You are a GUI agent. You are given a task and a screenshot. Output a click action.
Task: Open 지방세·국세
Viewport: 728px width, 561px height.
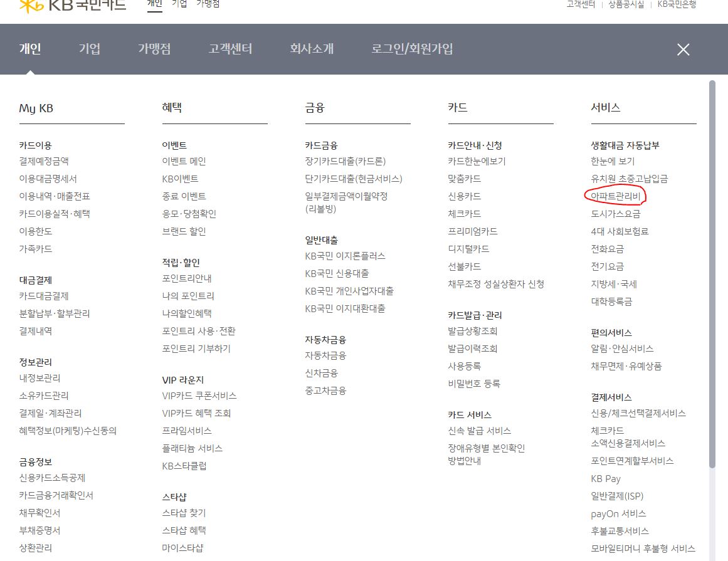pyautogui.click(x=614, y=284)
